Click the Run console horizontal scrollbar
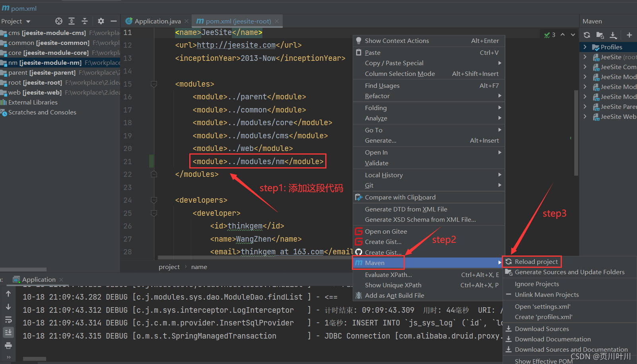 35,358
